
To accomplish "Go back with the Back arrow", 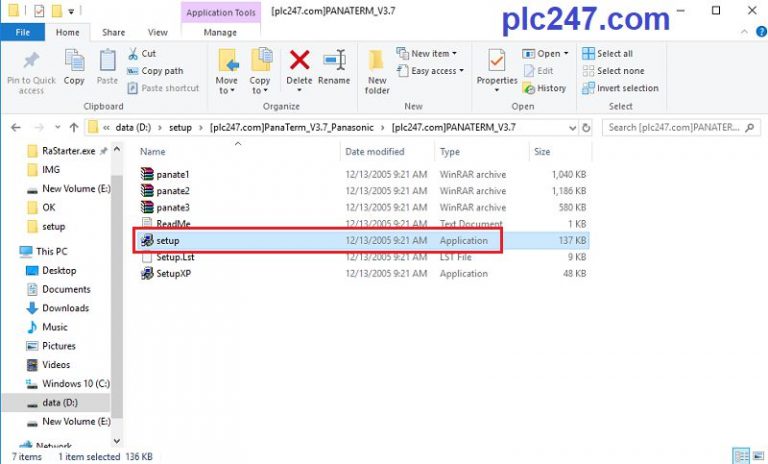I will (x=16, y=127).
